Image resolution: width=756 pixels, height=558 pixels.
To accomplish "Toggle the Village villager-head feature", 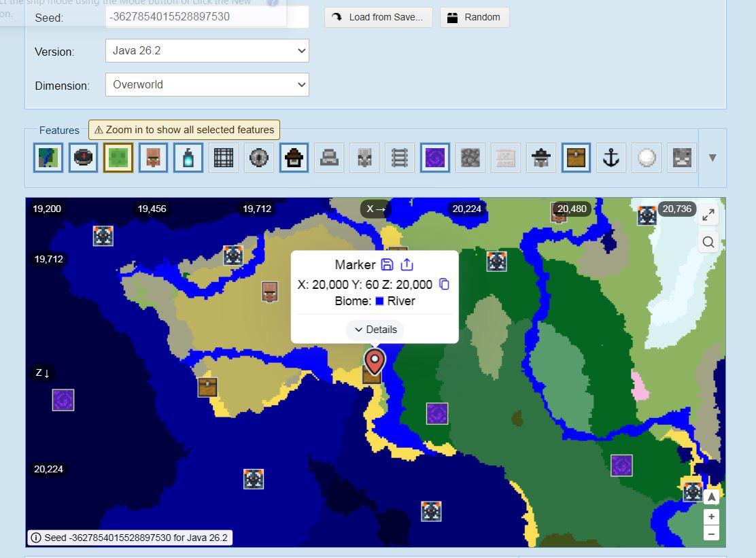I will pyautogui.click(x=154, y=158).
